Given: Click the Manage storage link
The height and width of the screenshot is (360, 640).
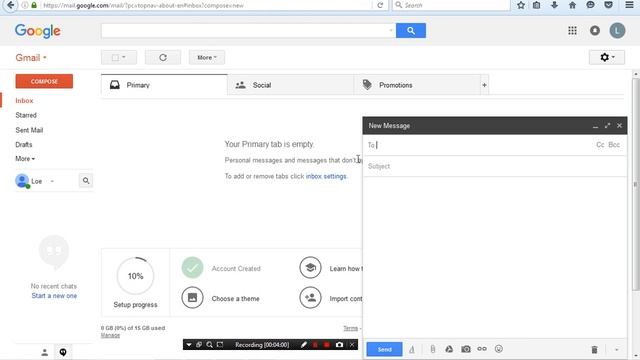Looking at the screenshot, I should coord(110,335).
